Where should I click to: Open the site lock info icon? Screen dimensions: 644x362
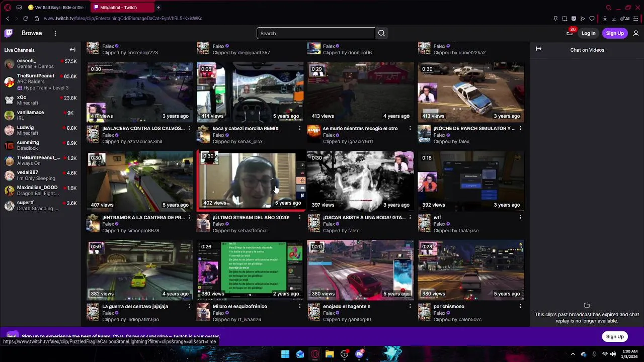pyautogui.click(x=36, y=19)
